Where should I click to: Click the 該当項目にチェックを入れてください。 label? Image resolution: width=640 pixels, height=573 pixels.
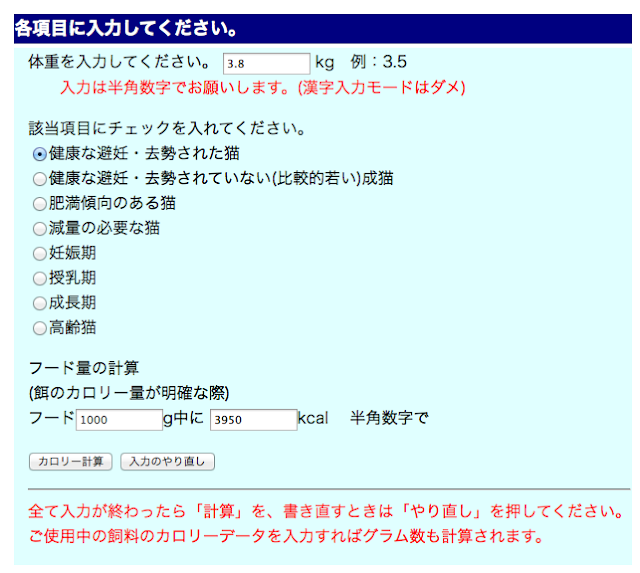[x=167, y=128]
